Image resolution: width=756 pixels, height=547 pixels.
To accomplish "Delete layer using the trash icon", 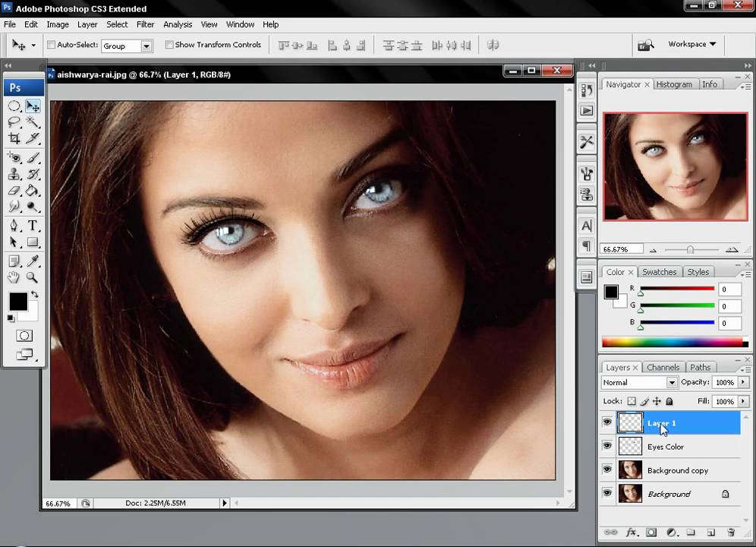I will [731, 533].
